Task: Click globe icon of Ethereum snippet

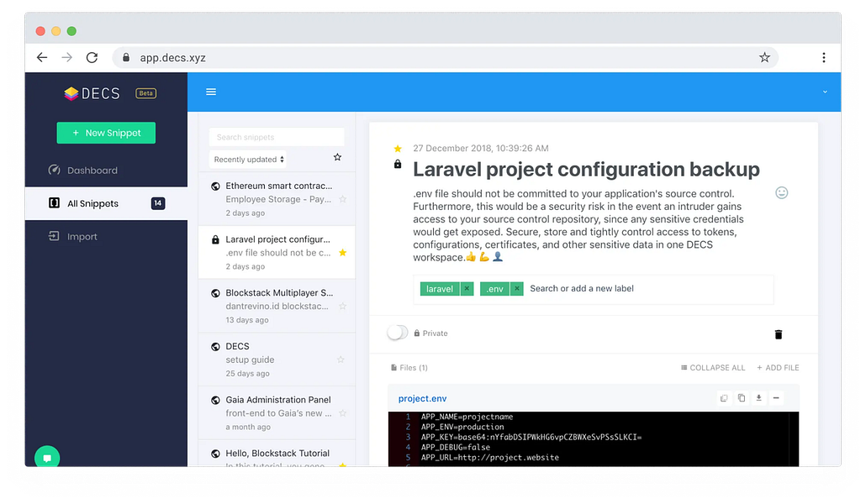Action: (215, 186)
